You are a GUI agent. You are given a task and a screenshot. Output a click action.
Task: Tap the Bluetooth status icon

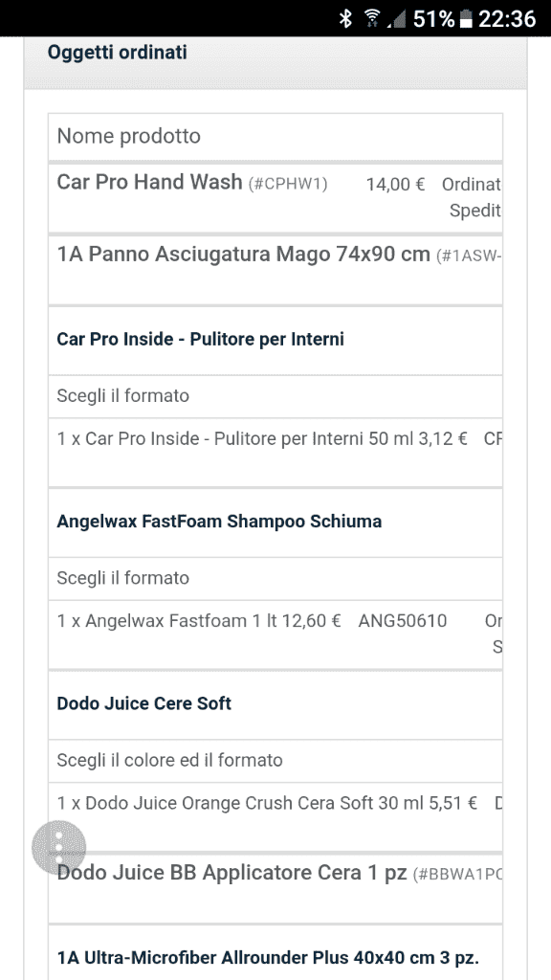345,18
